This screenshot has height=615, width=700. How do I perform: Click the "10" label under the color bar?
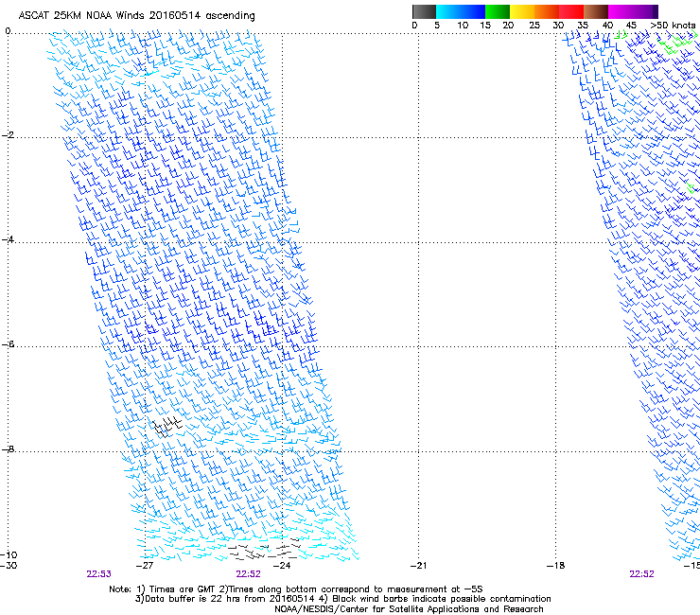coord(463,25)
